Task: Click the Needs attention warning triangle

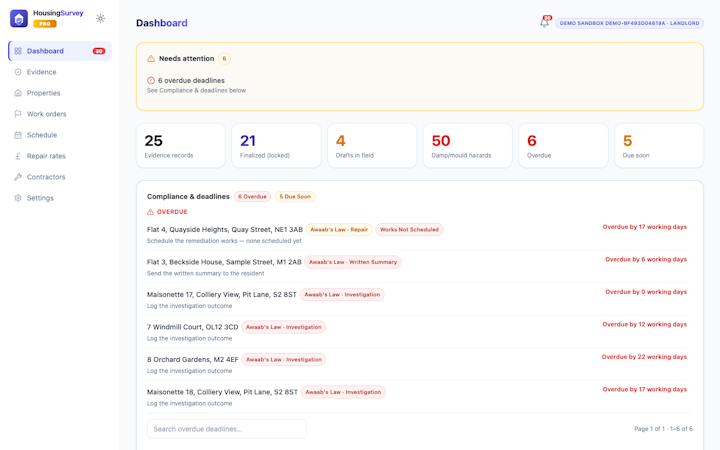Action: pos(151,59)
